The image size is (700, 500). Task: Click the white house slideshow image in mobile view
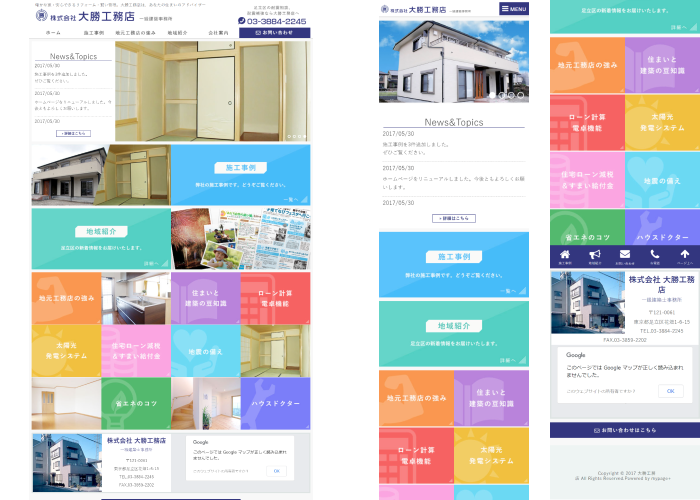[x=454, y=62]
